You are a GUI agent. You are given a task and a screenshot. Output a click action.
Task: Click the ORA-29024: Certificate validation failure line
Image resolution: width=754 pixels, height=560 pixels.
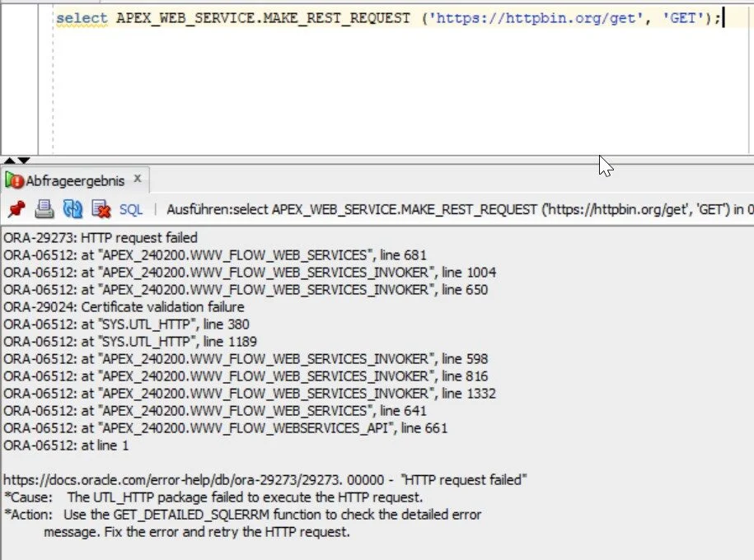pos(124,306)
